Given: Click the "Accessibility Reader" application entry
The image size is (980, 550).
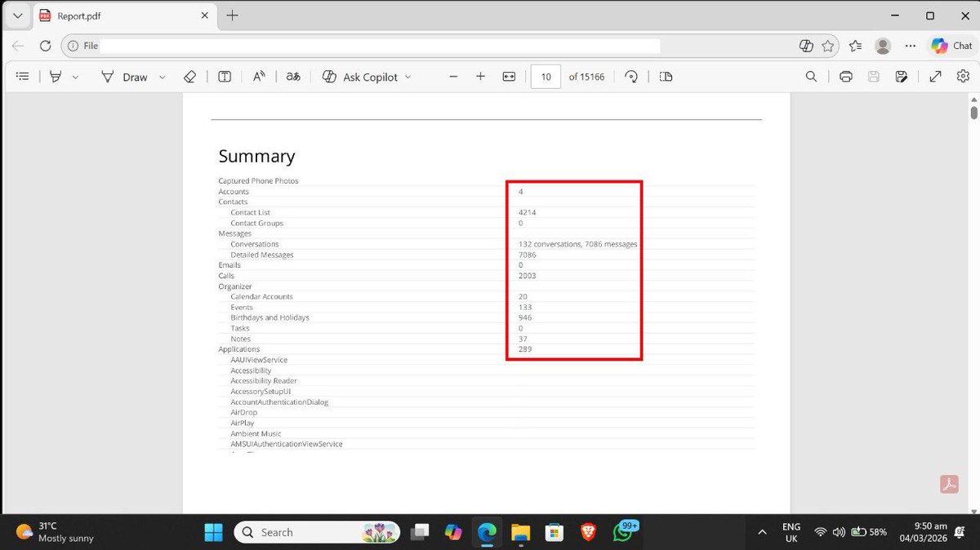Looking at the screenshot, I should point(264,381).
